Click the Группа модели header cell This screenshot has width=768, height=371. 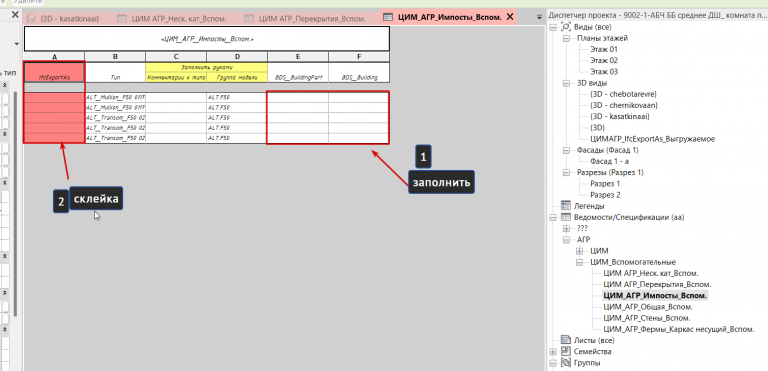[x=237, y=77]
